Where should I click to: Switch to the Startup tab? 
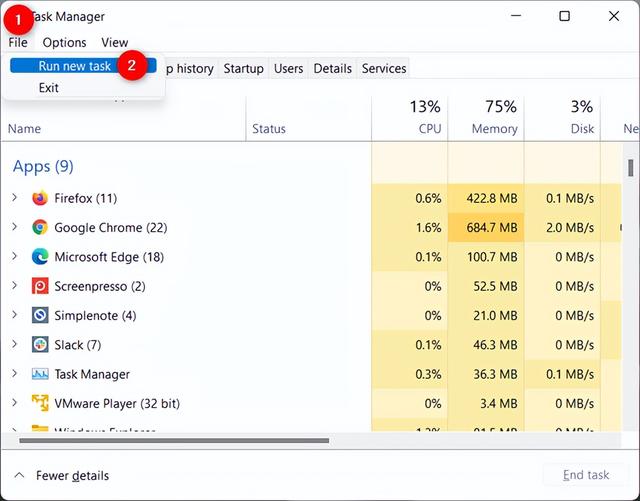click(x=244, y=69)
